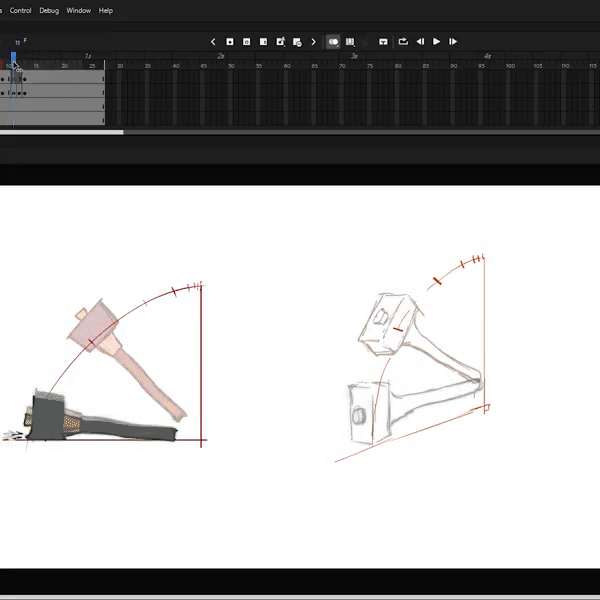
Task: Open the Window menu
Action: click(x=78, y=10)
